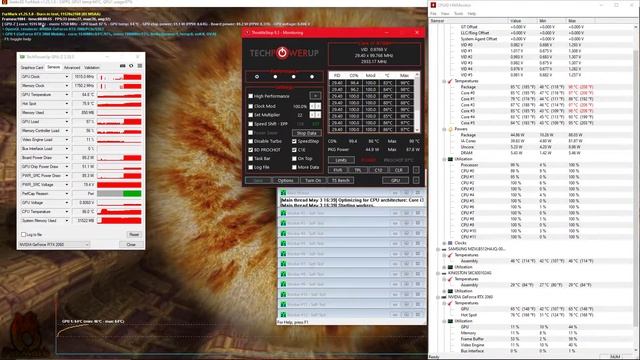Open GPU selector combo box in GPU-Z
Image resolution: width=640 pixels, height=360 pixels.
click(54, 244)
